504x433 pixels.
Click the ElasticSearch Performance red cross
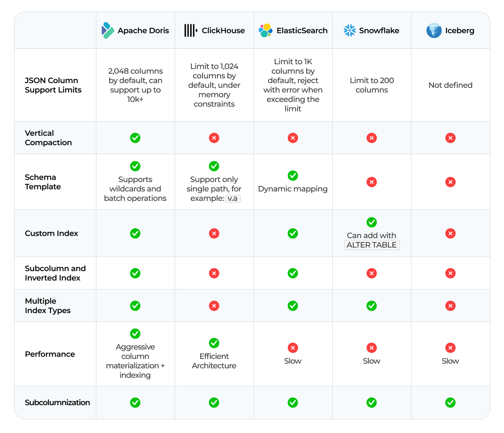(x=293, y=348)
